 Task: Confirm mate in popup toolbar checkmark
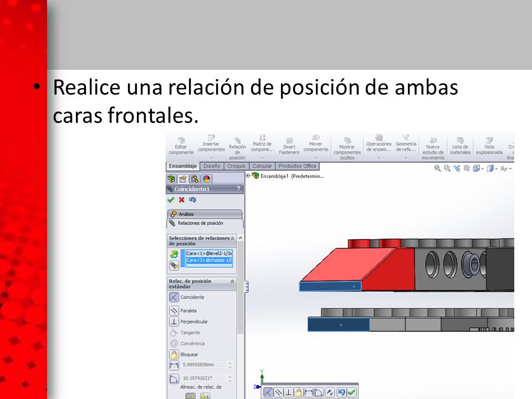[x=351, y=392]
